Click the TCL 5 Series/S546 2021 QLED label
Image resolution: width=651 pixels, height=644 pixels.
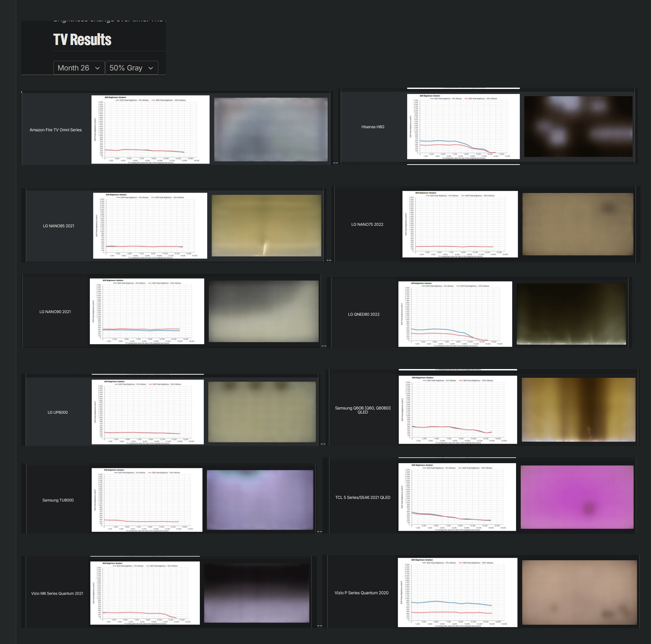(x=363, y=497)
